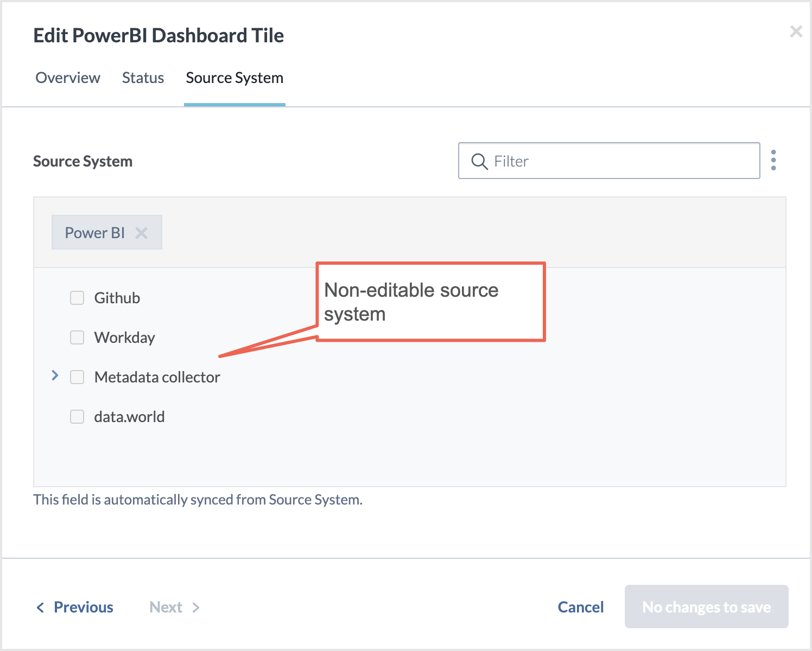Cancel editing the dashboard tile

pos(581,607)
